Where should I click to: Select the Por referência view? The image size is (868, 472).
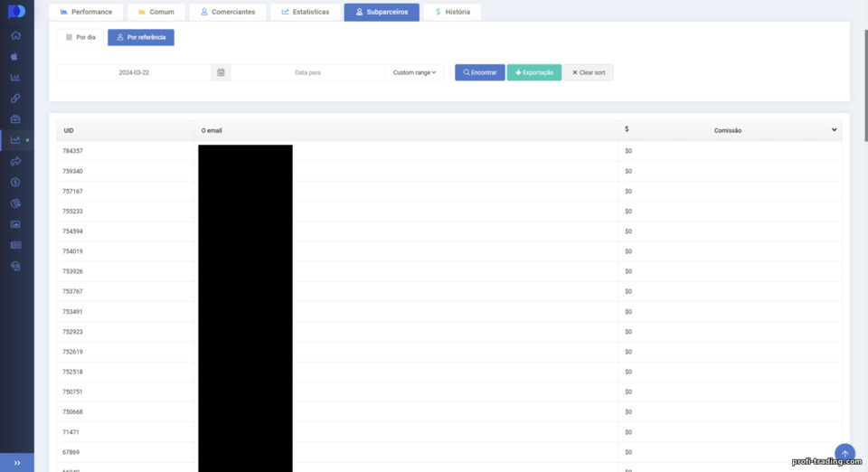(x=141, y=38)
